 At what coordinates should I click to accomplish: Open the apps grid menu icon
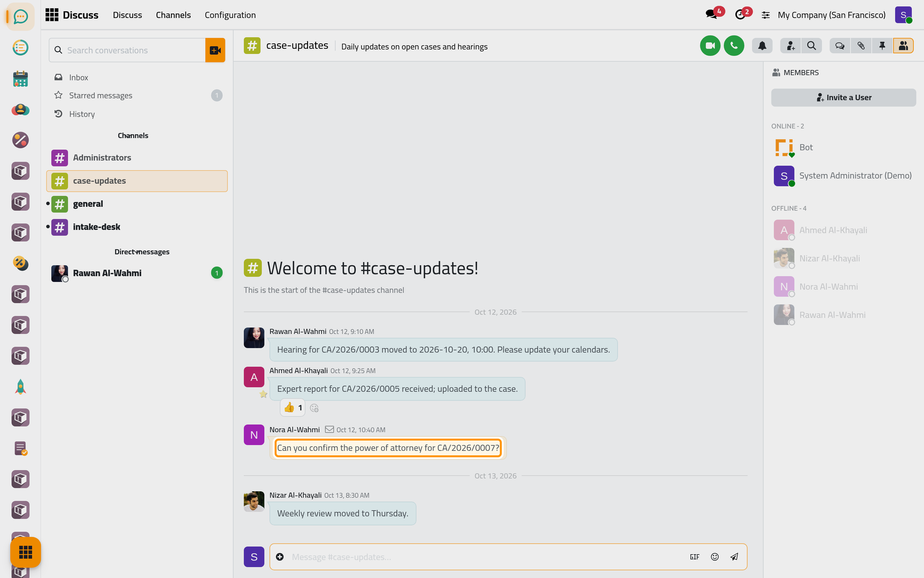51,15
